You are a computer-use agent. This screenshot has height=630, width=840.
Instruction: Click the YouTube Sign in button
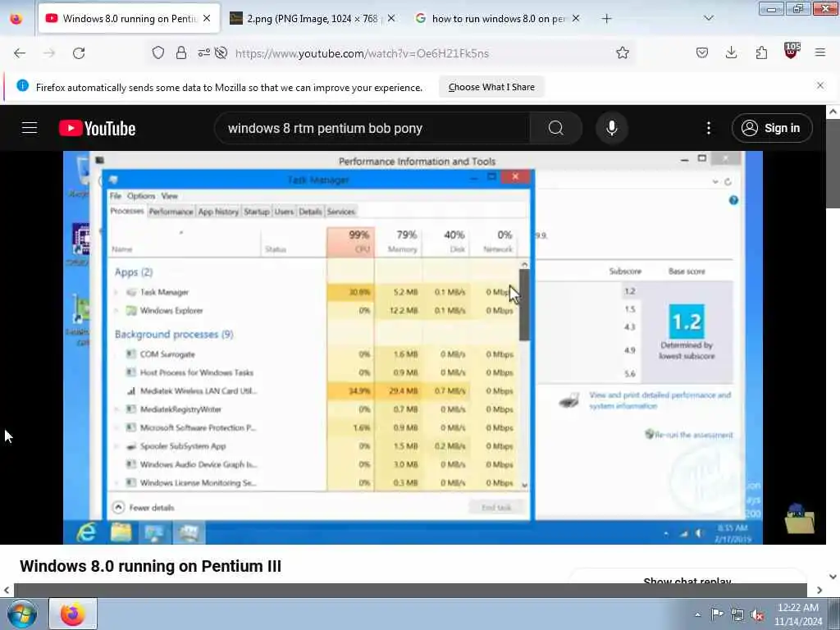(x=772, y=128)
